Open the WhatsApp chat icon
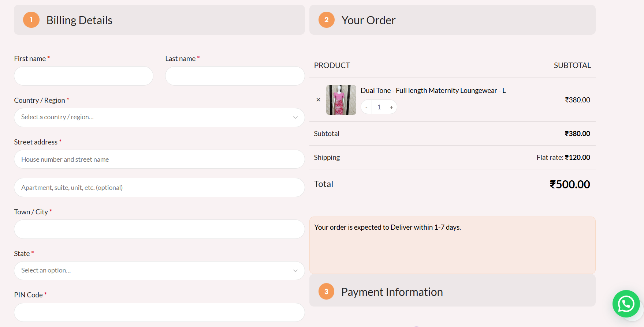The width and height of the screenshot is (644, 327). click(626, 304)
